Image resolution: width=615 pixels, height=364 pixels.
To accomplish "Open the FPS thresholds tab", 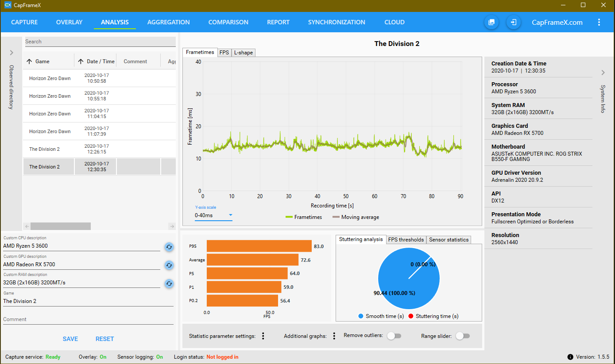I will (406, 240).
